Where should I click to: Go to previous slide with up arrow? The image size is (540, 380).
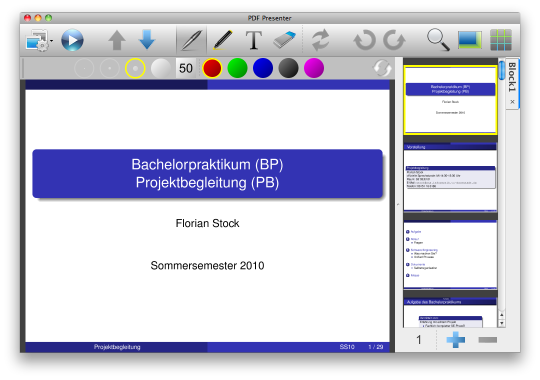tap(117, 40)
